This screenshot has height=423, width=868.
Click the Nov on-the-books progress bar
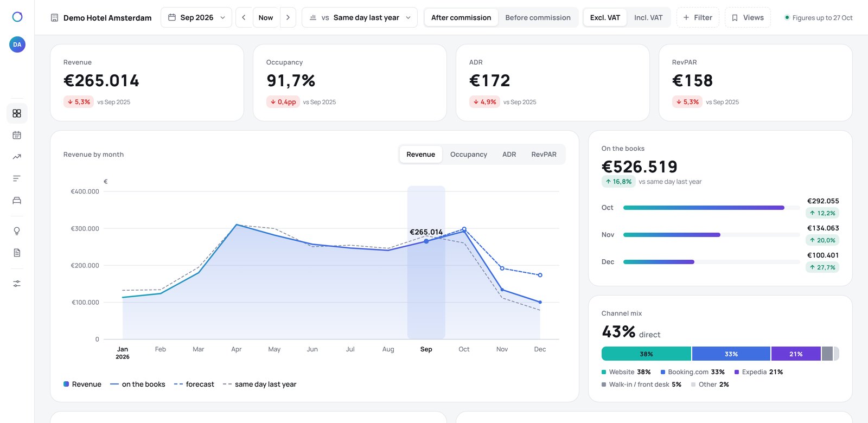(x=711, y=235)
